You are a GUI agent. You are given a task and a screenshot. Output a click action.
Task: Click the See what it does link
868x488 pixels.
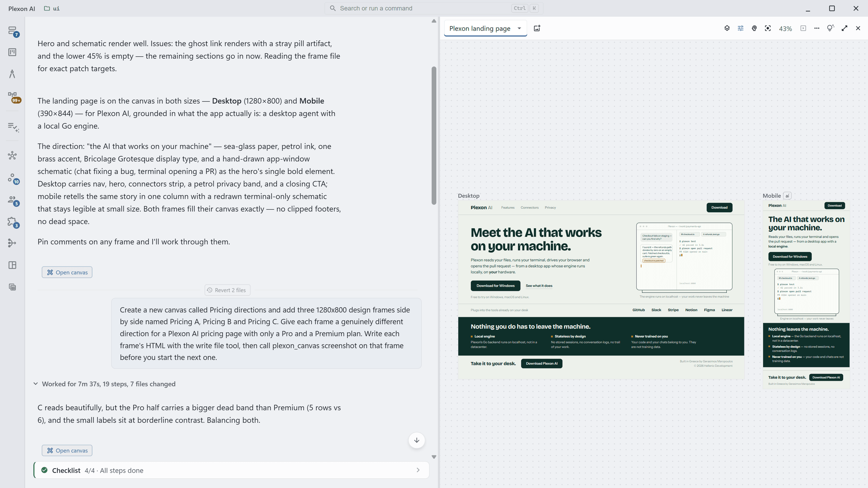click(539, 286)
